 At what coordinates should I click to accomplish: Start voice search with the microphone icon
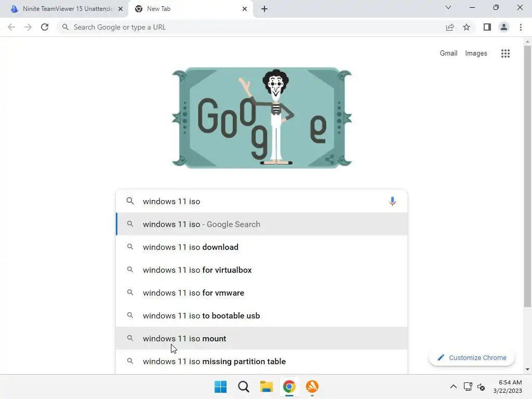392,201
